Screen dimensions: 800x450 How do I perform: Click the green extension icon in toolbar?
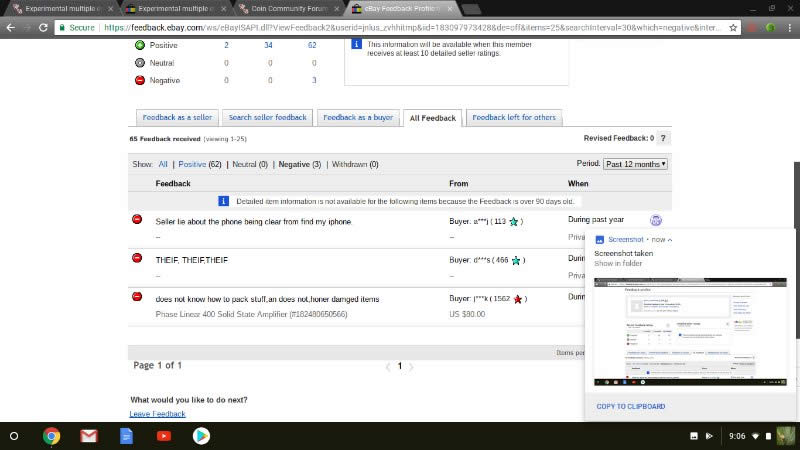[x=770, y=28]
